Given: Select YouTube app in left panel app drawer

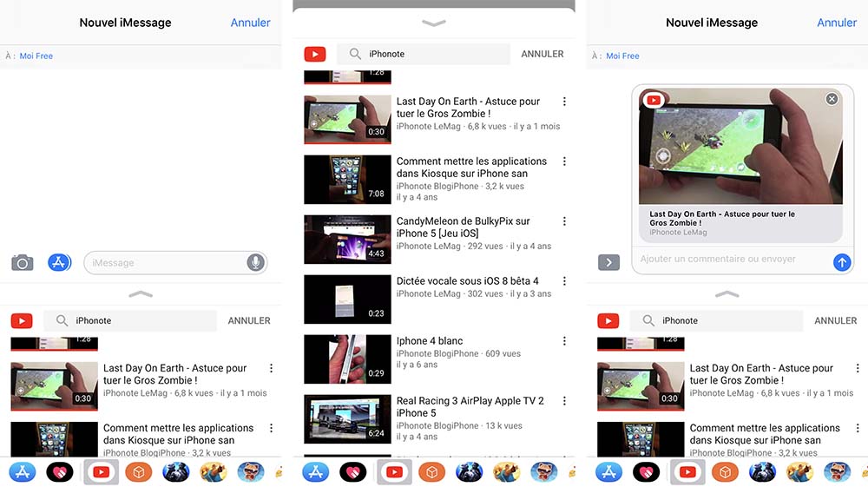Looking at the screenshot, I should pos(101,472).
